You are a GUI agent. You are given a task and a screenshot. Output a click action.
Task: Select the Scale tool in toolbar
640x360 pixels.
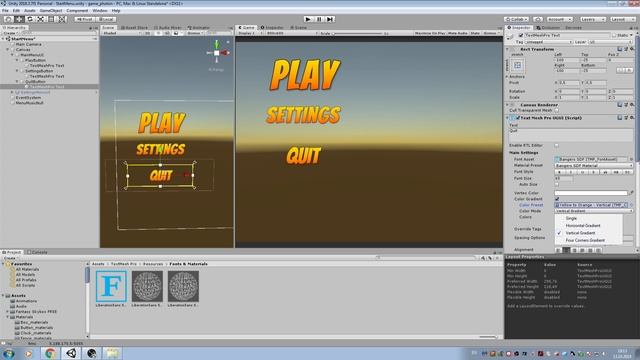40,19
